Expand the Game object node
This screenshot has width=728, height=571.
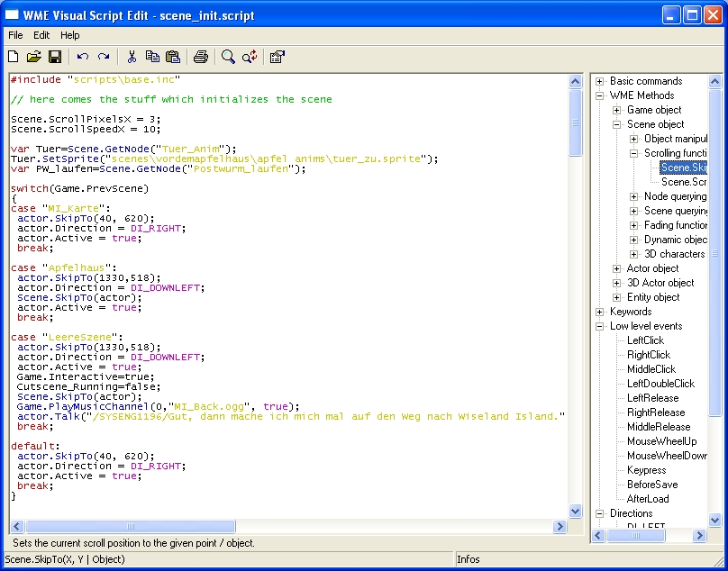tap(616, 111)
